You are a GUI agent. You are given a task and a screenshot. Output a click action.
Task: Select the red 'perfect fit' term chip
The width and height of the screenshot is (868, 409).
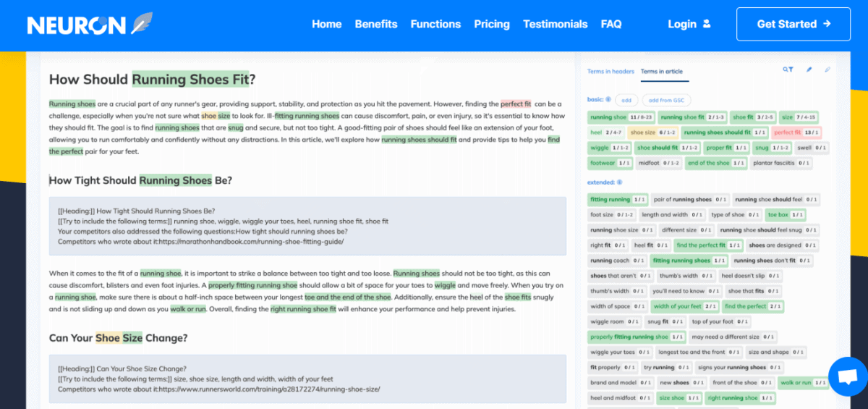point(796,132)
